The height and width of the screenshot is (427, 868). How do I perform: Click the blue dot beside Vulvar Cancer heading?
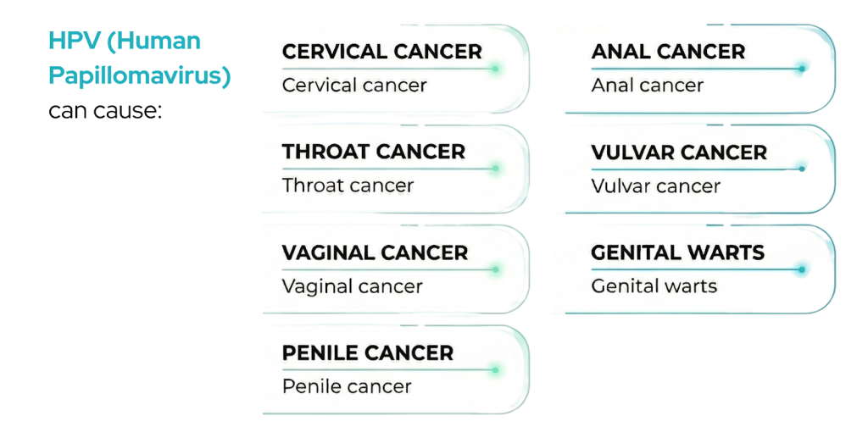(802, 169)
